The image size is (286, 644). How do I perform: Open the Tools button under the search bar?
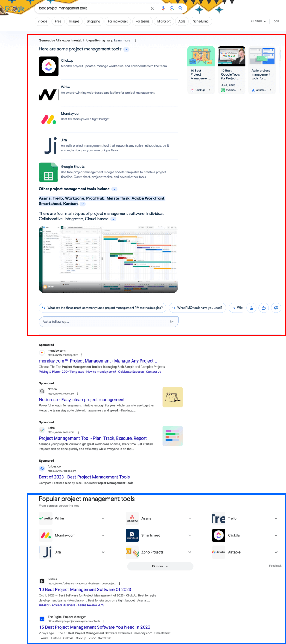point(276,21)
